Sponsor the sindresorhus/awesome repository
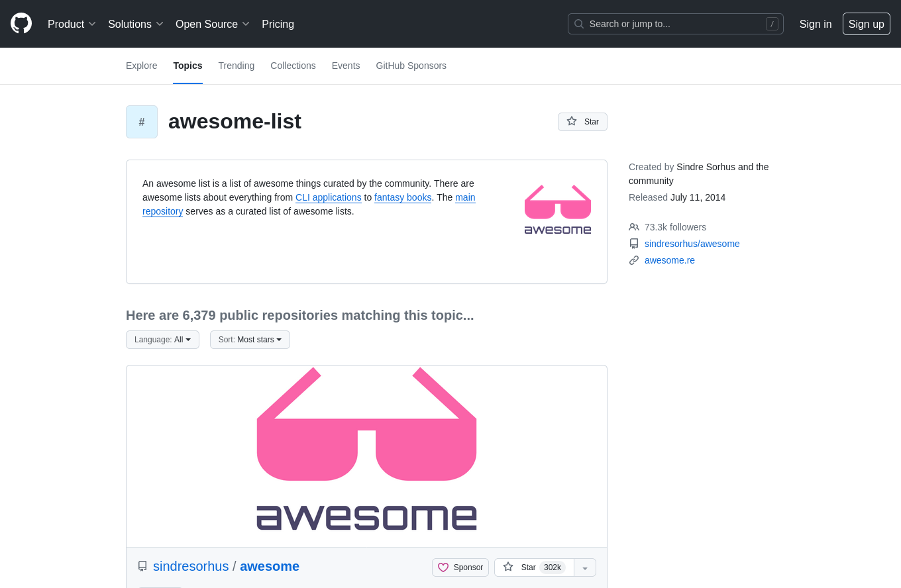901x588 pixels. [460, 567]
